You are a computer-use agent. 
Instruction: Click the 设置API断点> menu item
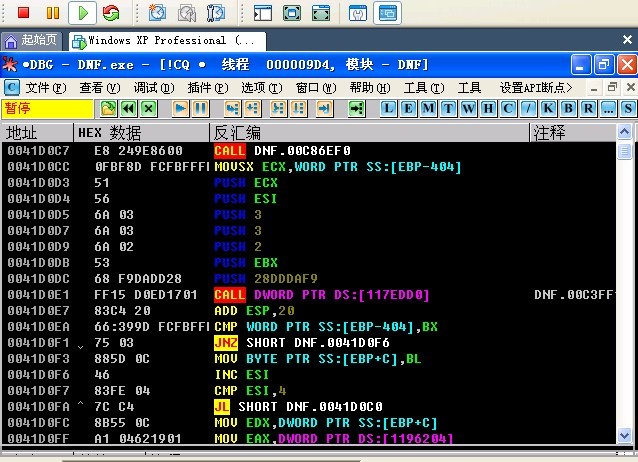click(535, 88)
